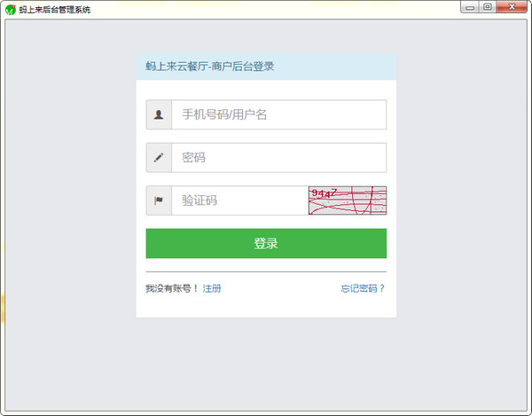
Task: Open the 注册 register link
Action: 212,288
